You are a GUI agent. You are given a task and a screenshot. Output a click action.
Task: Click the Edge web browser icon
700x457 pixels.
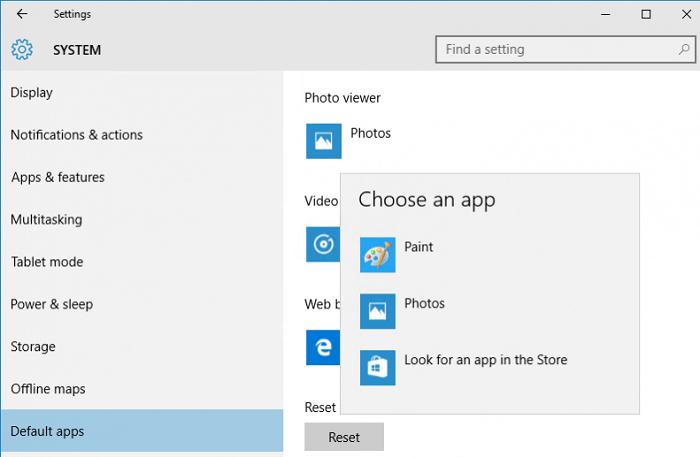[323, 347]
